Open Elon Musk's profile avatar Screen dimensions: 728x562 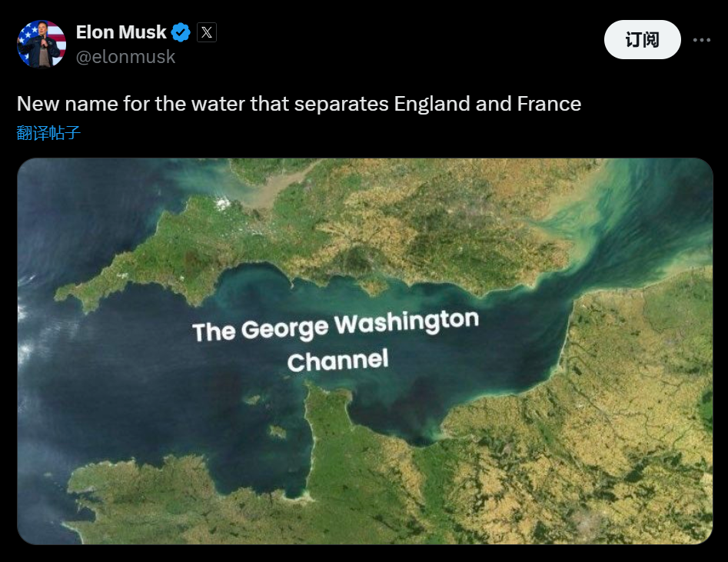coord(42,44)
